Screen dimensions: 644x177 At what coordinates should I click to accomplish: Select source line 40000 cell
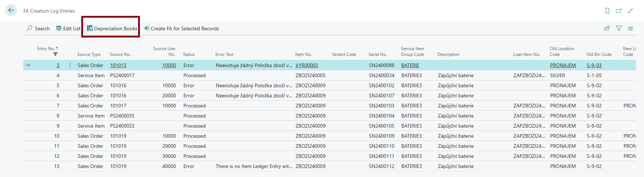coord(169,166)
